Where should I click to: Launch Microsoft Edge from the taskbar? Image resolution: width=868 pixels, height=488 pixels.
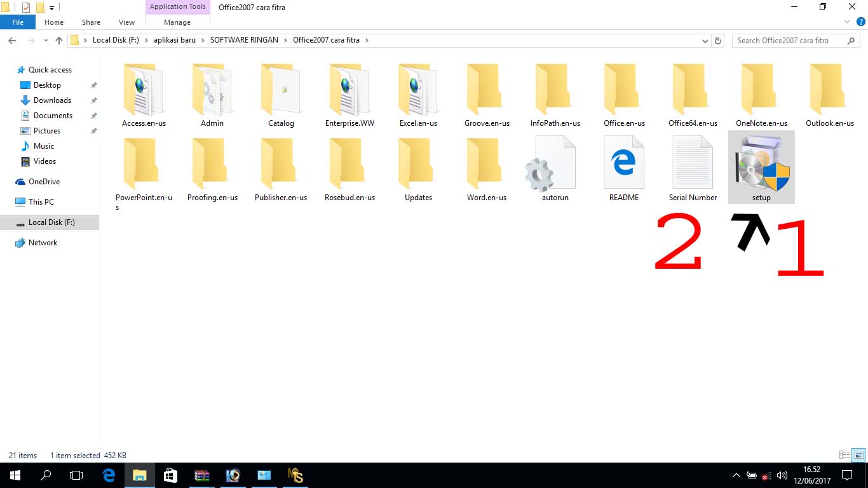109,475
